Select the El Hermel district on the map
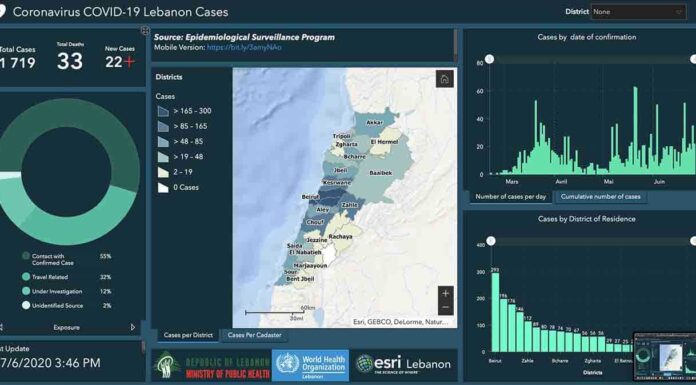 384,142
